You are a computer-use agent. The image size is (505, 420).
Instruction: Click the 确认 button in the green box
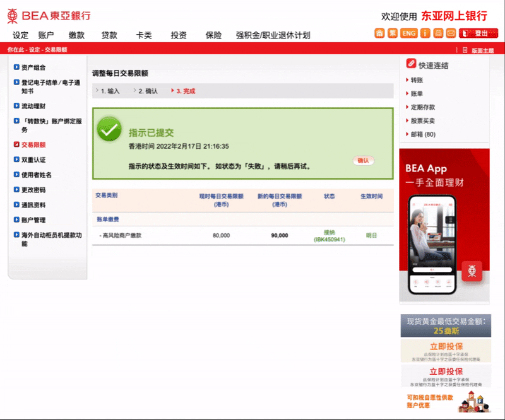[364, 160]
